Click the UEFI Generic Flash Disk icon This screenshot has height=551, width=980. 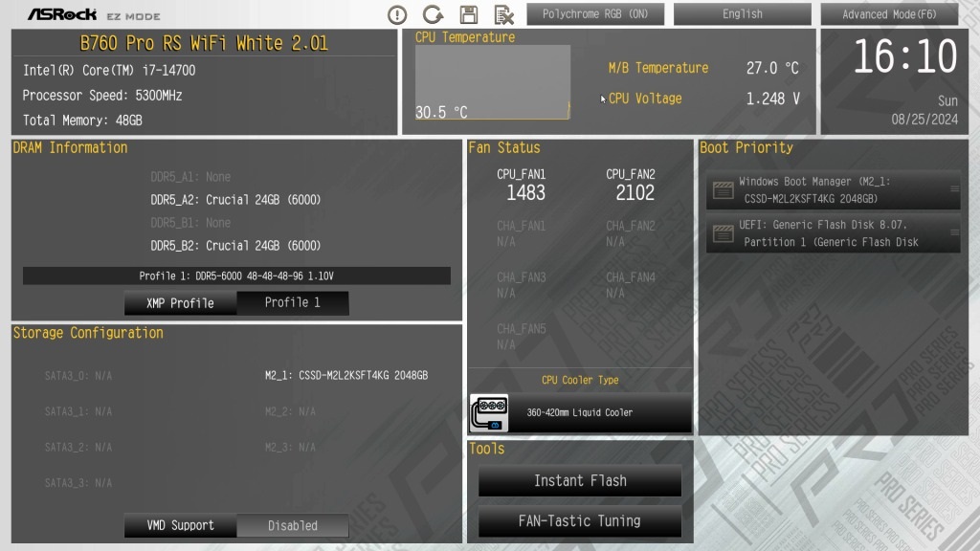tap(724, 233)
